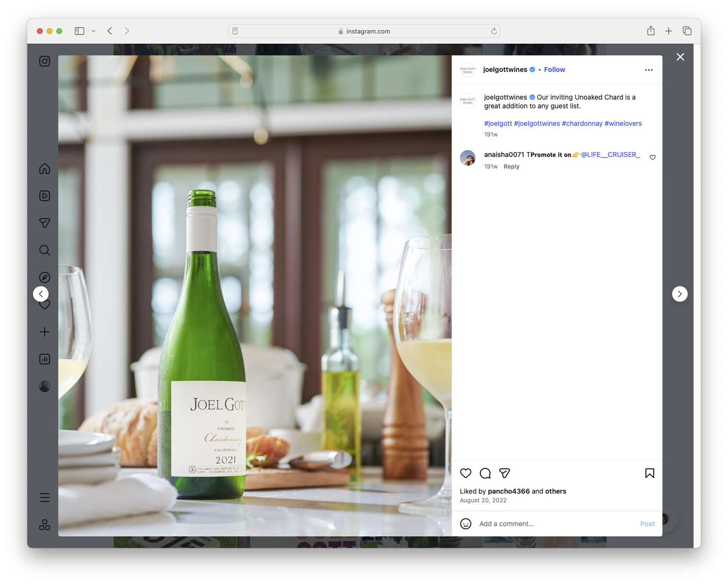Screen dimensions: 728x584
Task: Click instagram.com address bar
Action: pyautogui.click(x=364, y=31)
